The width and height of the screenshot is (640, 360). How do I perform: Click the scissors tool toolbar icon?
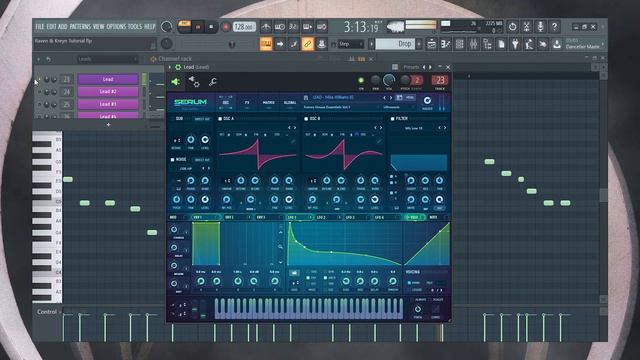527,27
